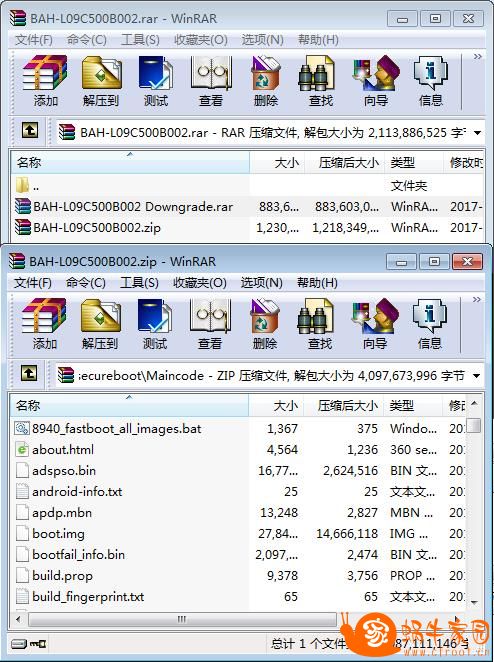The width and height of the screenshot is (494, 662).
Task: Sort by 类型 column in the .zip window
Action: [x=413, y=406]
